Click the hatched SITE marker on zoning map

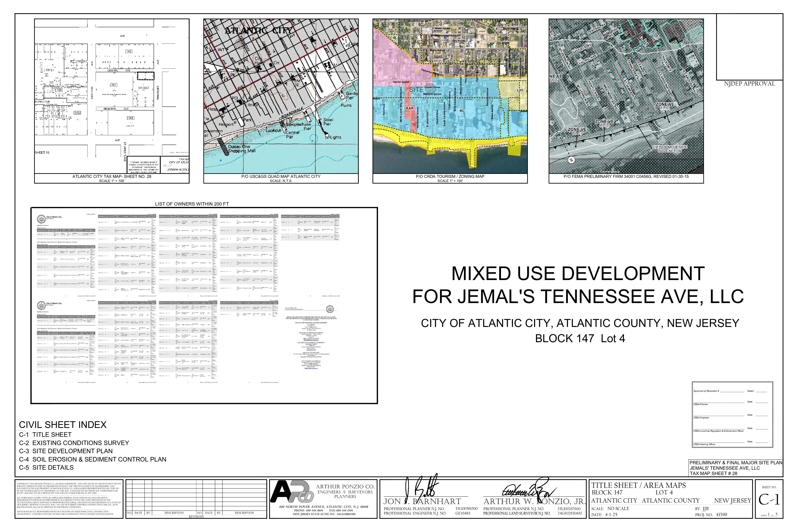click(430, 88)
